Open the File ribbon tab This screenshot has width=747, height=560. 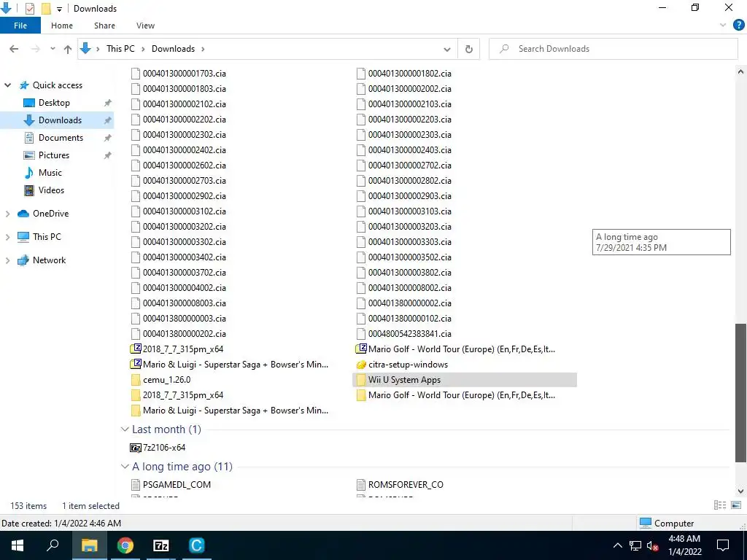[20, 26]
